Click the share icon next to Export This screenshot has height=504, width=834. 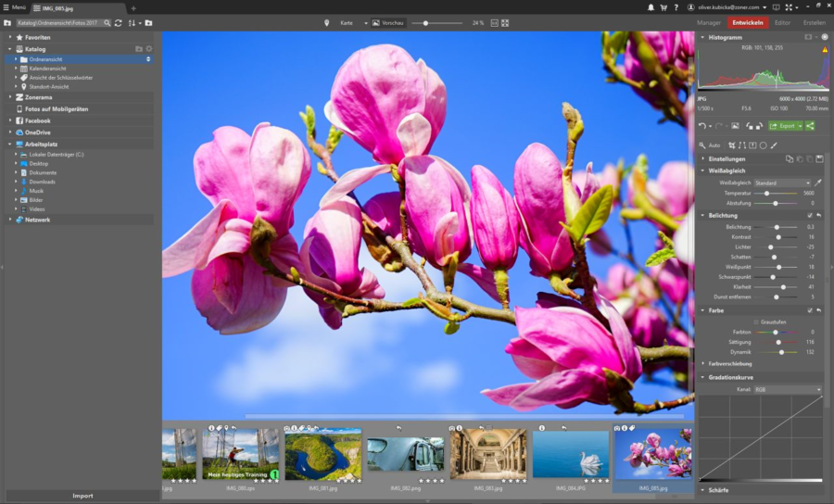[811, 126]
